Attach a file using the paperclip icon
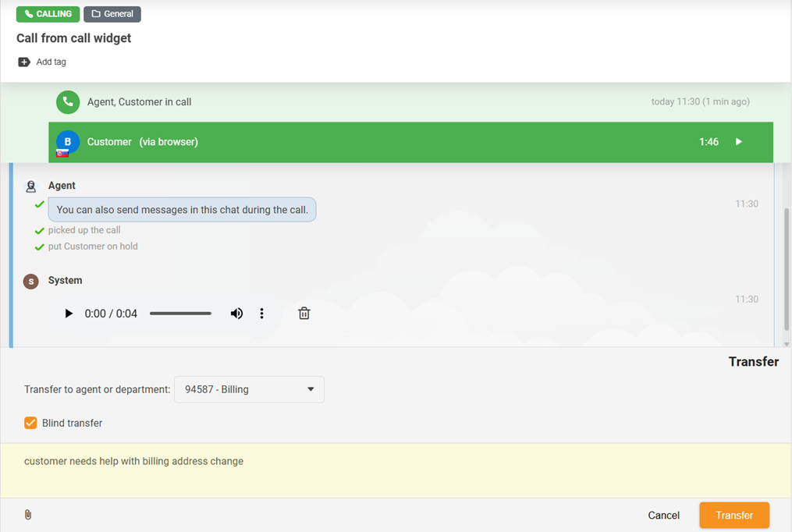This screenshot has height=532, width=792. [28, 515]
